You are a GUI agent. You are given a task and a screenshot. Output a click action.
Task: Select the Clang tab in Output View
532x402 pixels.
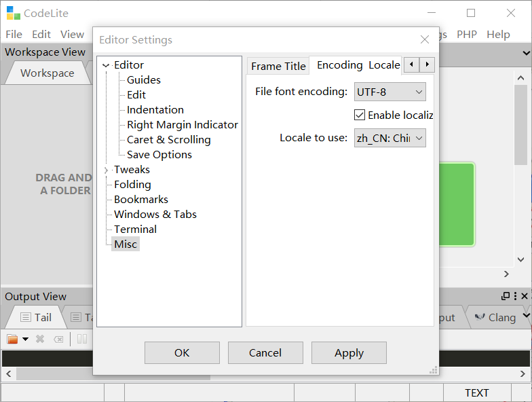point(495,318)
